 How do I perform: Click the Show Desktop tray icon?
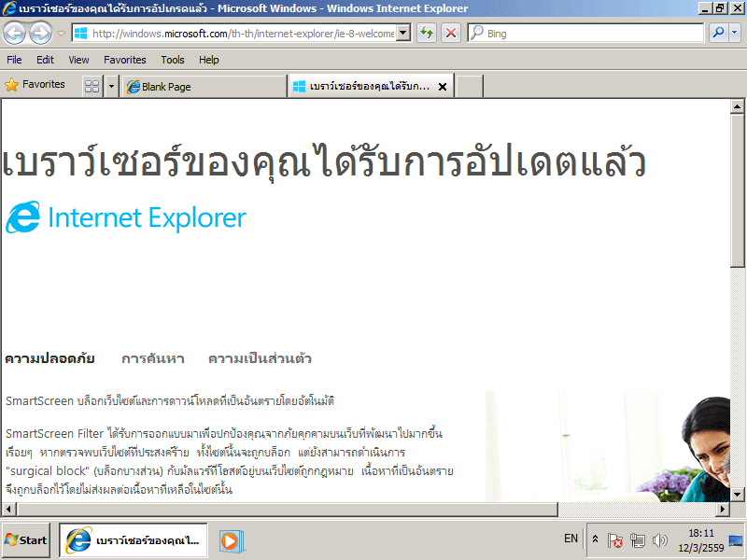click(x=736, y=540)
